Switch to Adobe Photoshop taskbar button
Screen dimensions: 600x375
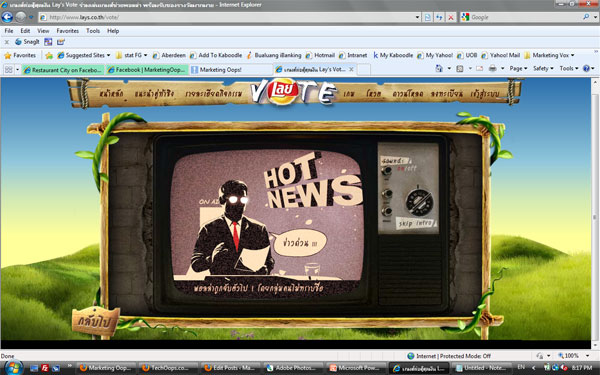tap(294, 368)
